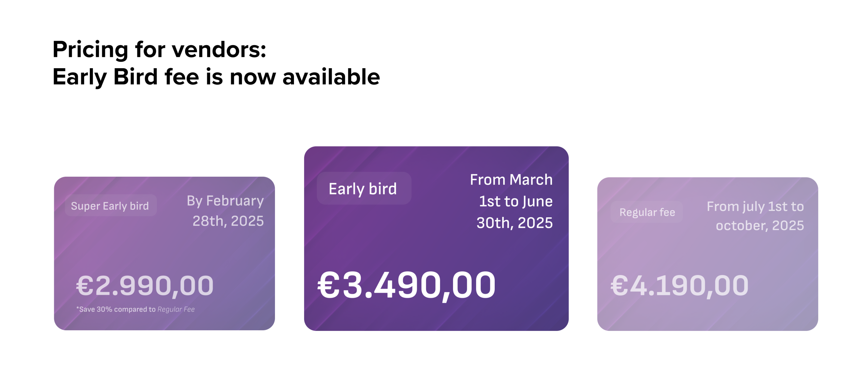Click the Super Early bird badge

click(x=111, y=205)
